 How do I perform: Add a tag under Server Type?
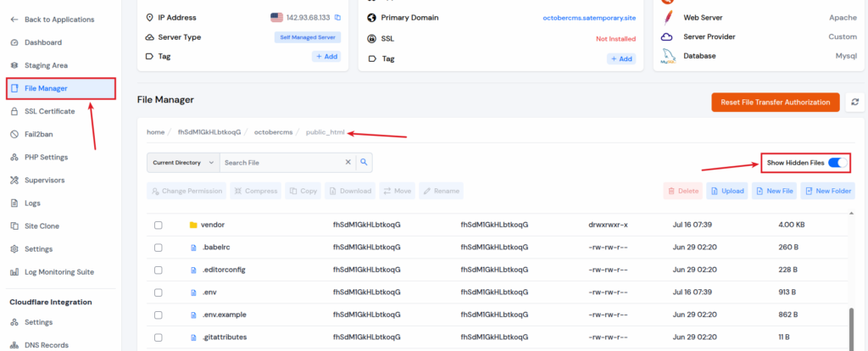[x=326, y=57]
